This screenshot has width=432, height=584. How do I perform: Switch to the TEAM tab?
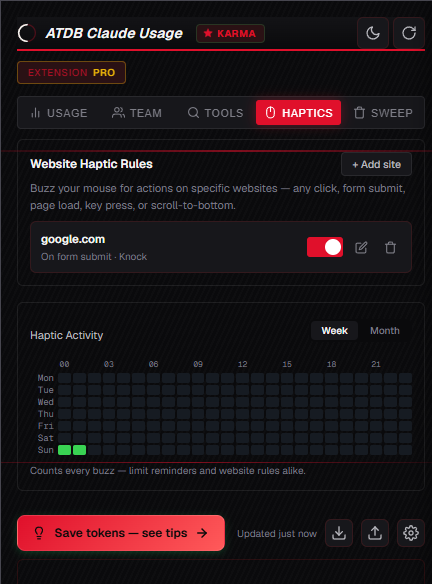point(137,113)
